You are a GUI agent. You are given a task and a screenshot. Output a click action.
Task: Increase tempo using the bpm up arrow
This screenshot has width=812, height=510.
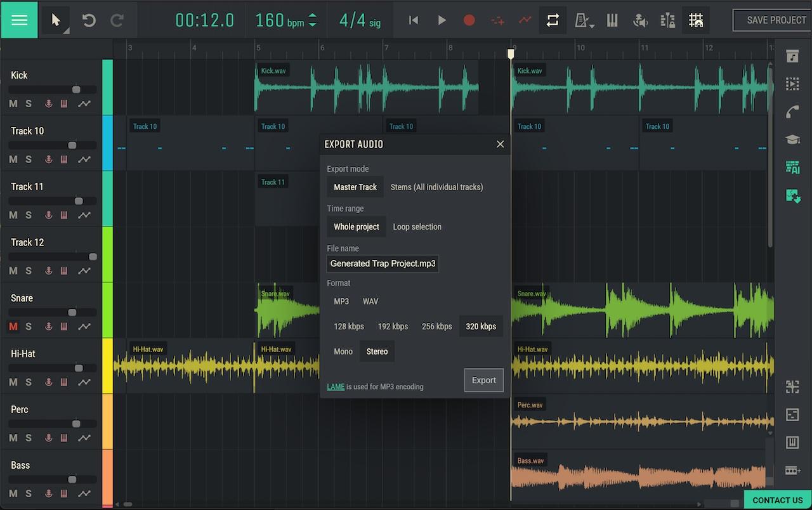tap(312, 15)
